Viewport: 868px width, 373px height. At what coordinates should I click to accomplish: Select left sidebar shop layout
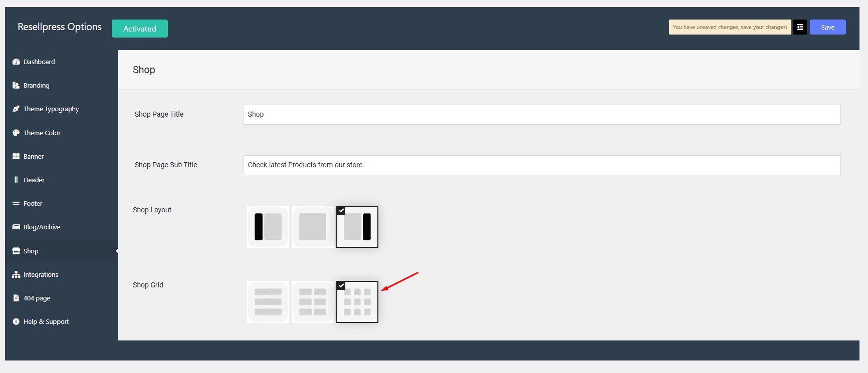click(268, 227)
